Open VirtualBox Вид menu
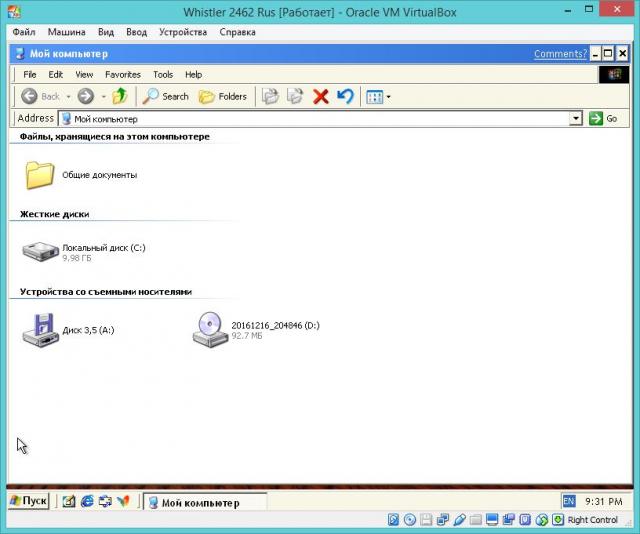 106,32
